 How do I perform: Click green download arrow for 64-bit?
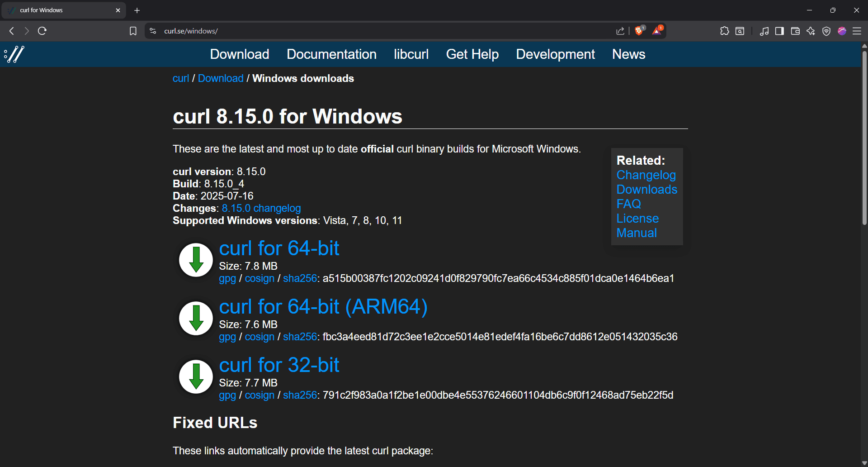pos(196,260)
